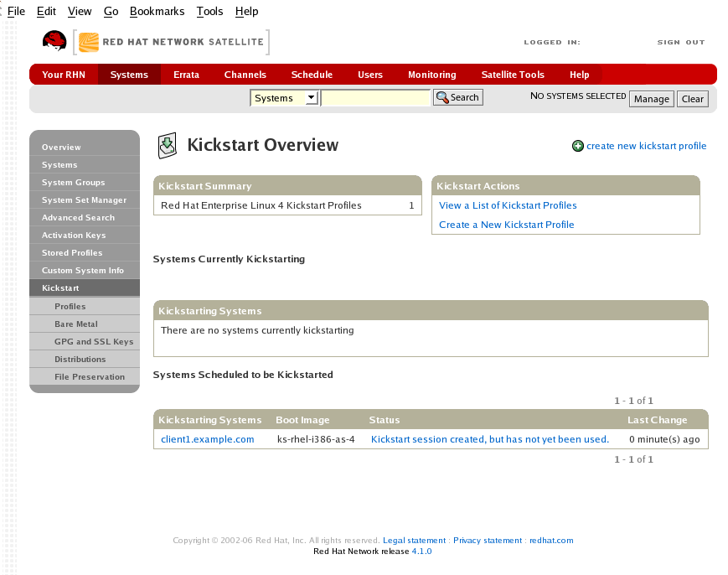Viewport: 728px width, 575px height.
Task: Open View a List of Kickstart Profiles
Action: [x=508, y=205]
